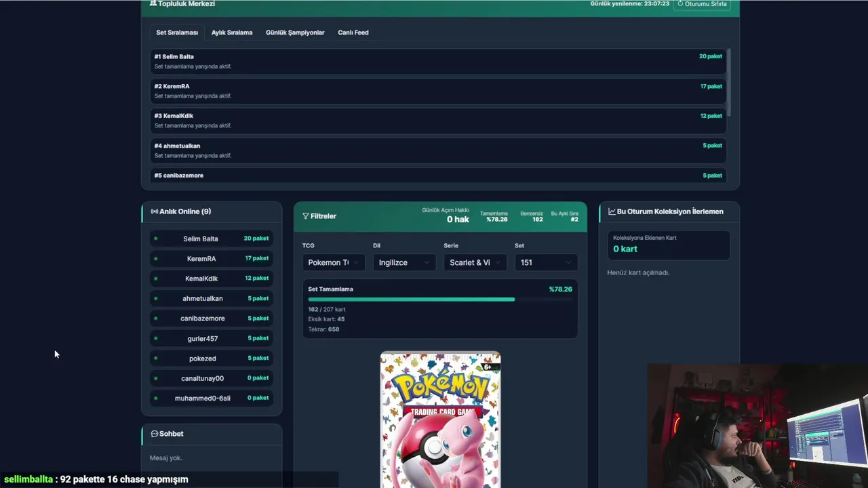
Task: Open the Günlük Şampiyonlar tab
Action: point(295,33)
